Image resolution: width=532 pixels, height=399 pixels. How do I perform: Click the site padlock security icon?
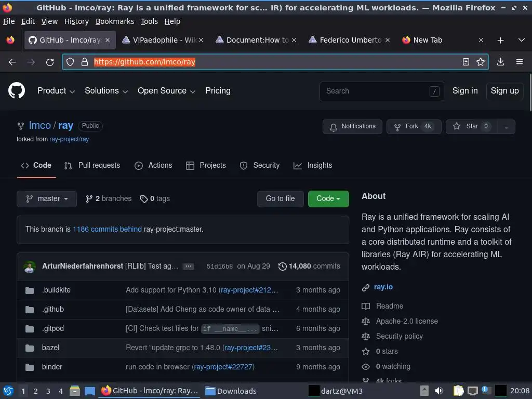(85, 62)
